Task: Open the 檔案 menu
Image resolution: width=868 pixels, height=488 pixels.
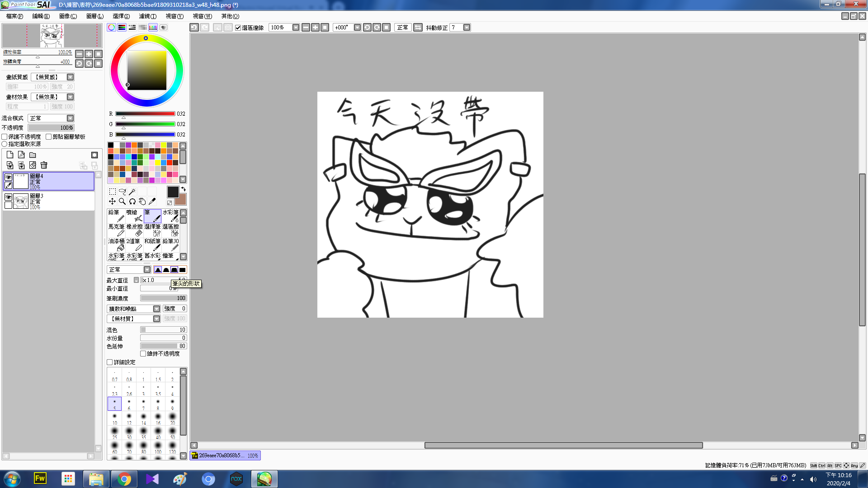Action: (14, 16)
